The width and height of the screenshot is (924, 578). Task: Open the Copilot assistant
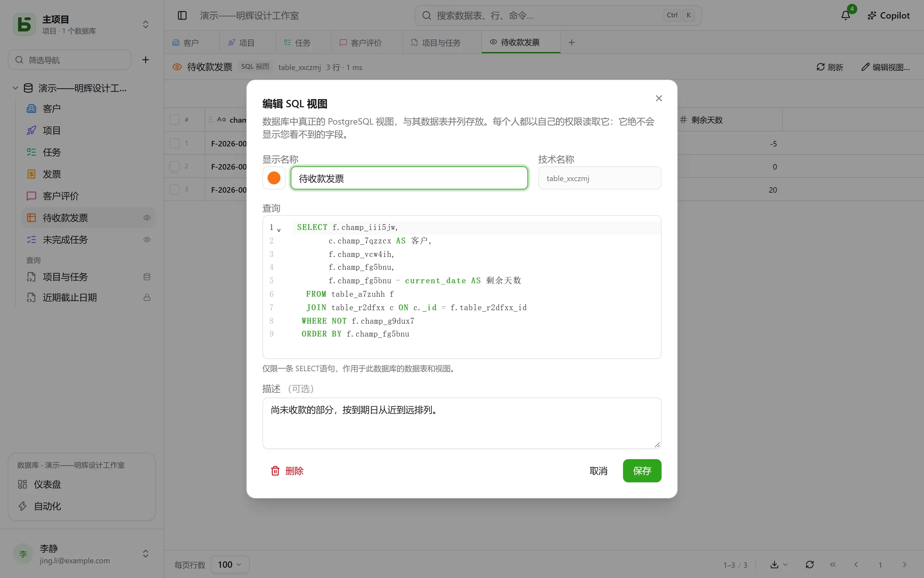pos(888,15)
